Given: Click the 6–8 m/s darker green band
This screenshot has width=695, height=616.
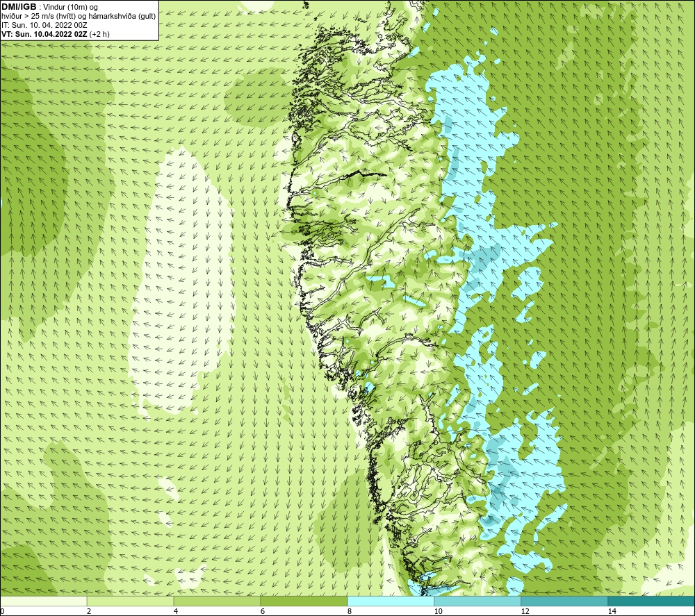Looking at the screenshot, I should (x=304, y=601).
